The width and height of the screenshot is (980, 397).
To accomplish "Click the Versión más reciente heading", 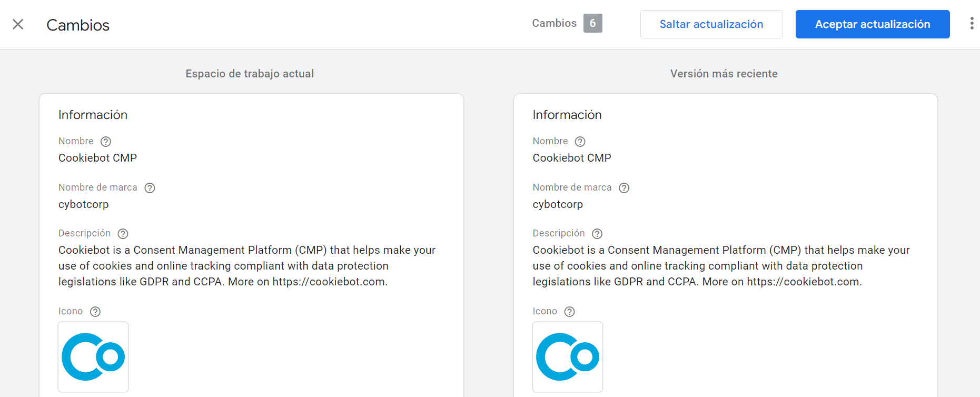I will (x=724, y=74).
